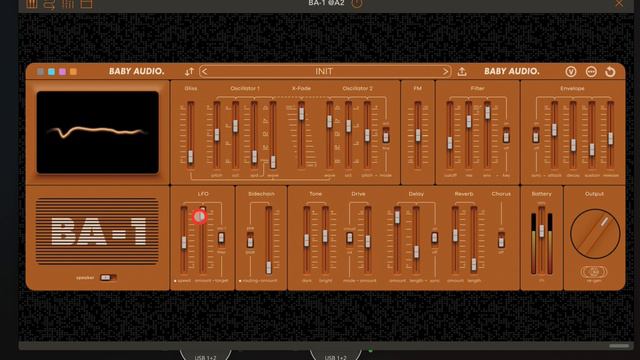
Task: Select the cyan color theme dot
Action: 51,72
